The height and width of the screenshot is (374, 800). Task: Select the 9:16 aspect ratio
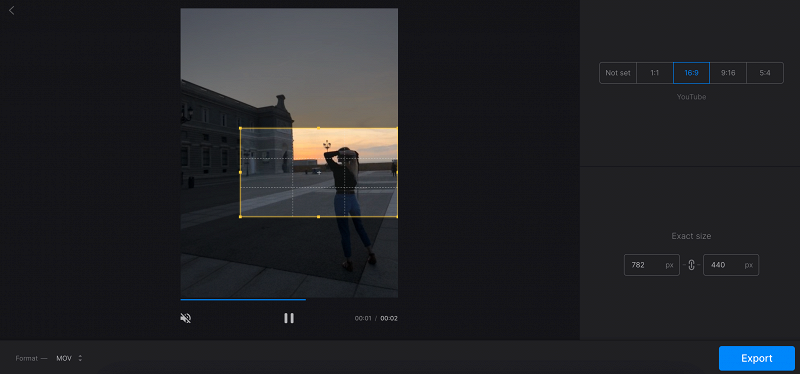728,73
